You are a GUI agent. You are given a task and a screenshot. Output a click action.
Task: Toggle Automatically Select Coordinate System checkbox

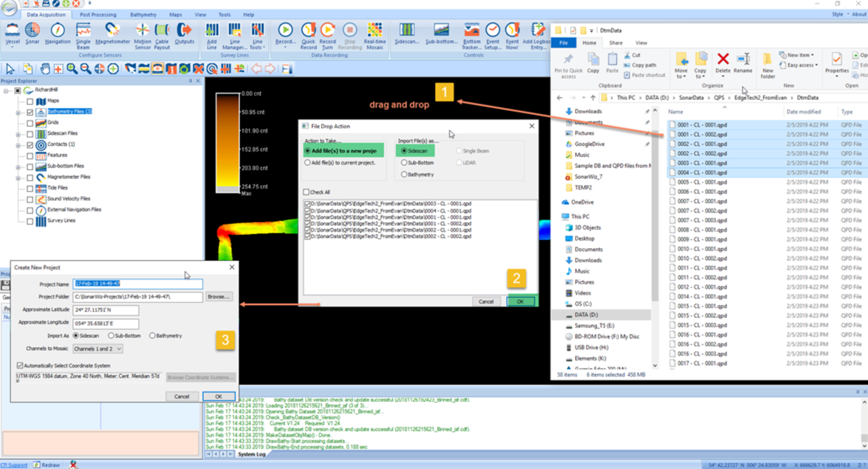20,365
